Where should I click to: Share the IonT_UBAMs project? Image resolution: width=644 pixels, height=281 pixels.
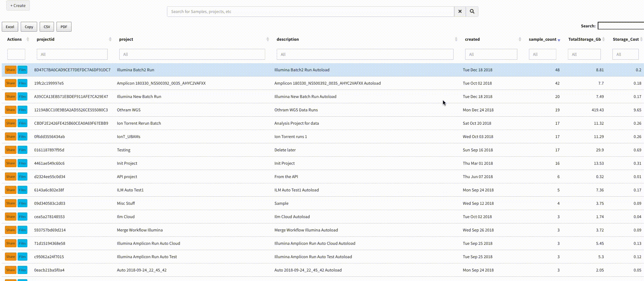[x=11, y=137]
